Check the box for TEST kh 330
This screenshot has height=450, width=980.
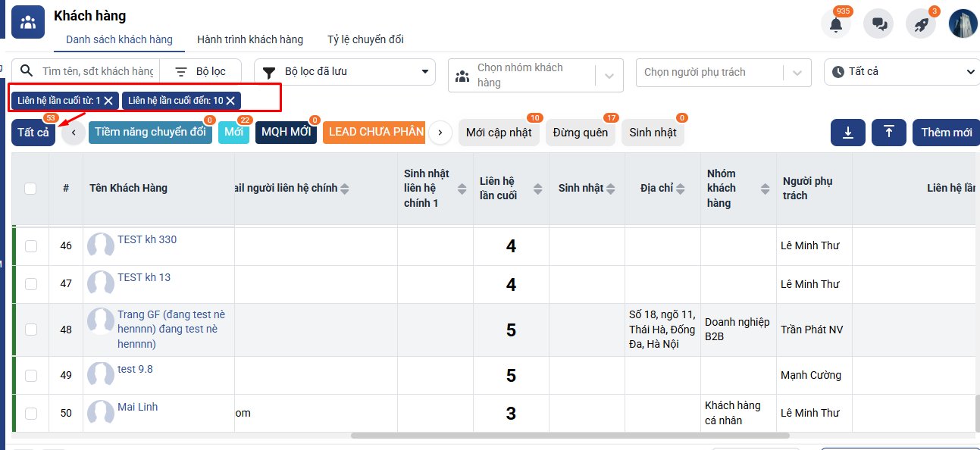coord(30,246)
